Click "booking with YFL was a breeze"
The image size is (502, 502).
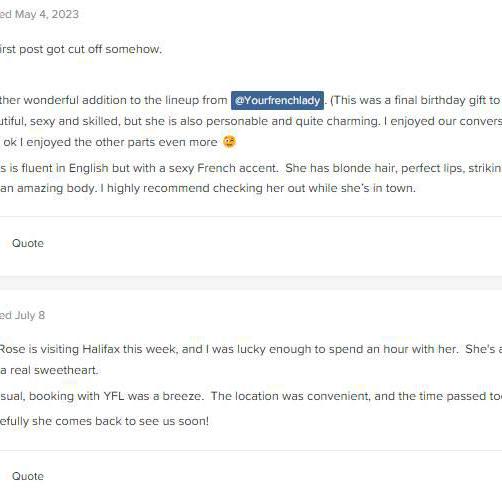tap(115, 396)
